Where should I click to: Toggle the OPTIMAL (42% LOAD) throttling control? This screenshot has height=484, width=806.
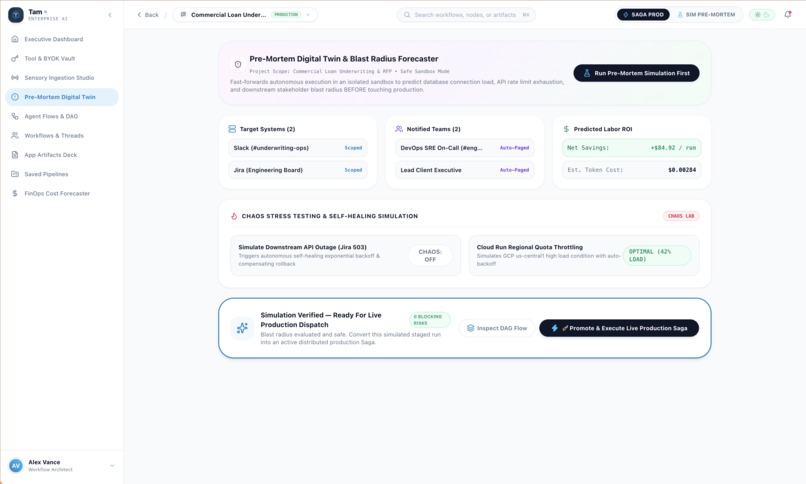pyautogui.click(x=657, y=255)
